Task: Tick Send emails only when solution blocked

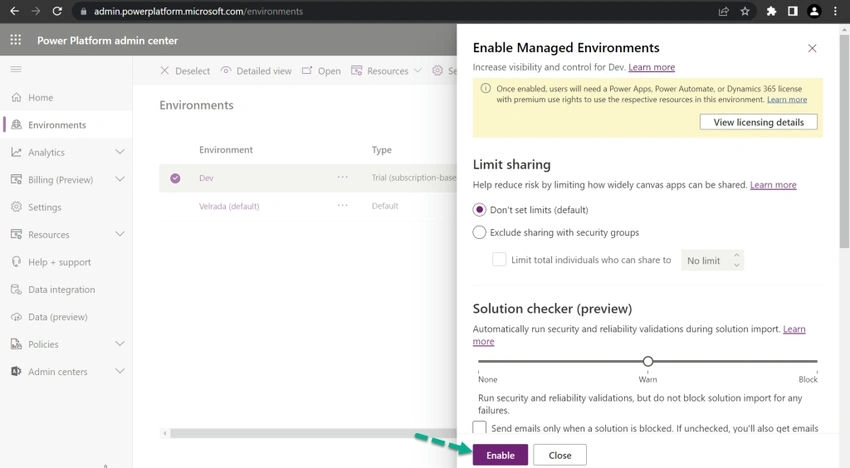Action: (479, 427)
